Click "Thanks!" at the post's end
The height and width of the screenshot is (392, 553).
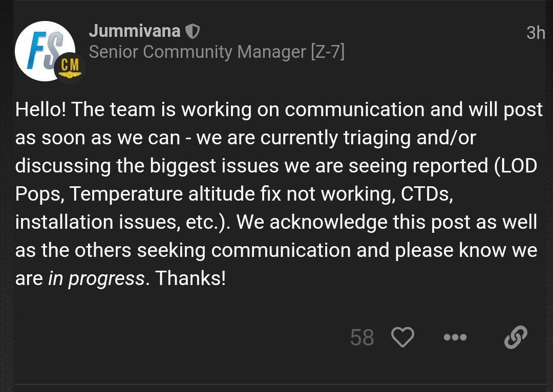pyautogui.click(x=190, y=278)
